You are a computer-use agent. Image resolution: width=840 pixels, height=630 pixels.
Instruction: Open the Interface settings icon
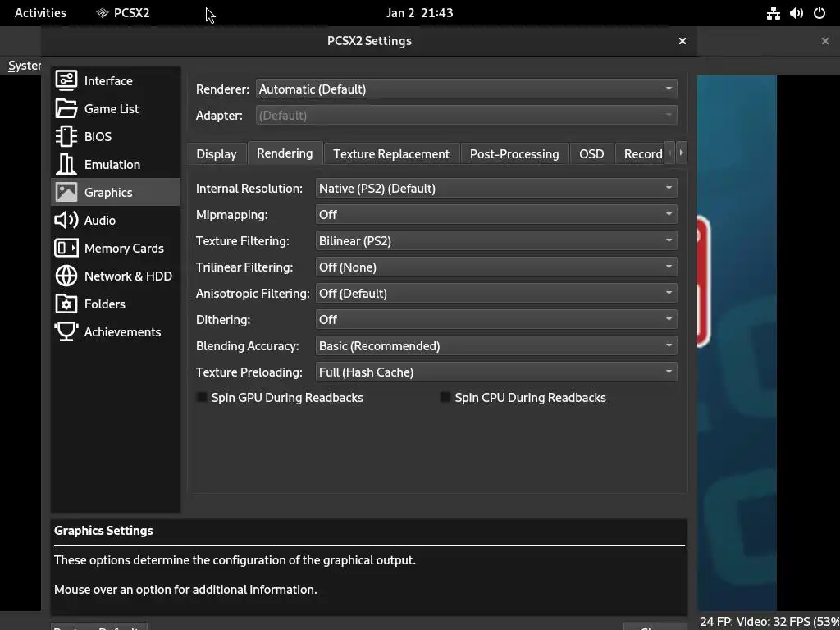(66, 81)
